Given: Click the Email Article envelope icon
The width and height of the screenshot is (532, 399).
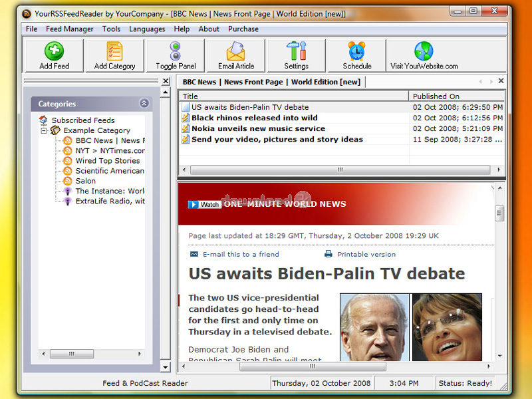Looking at the screenshot, I should coord(236,51).
